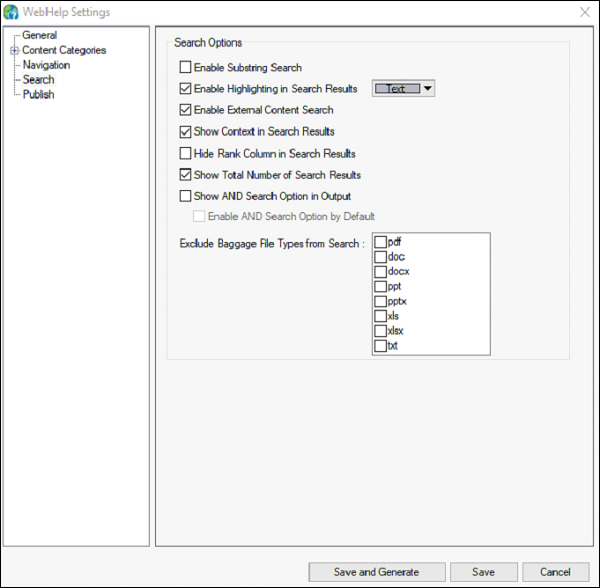Toggle Enable Highlighting in Search Results
Image resolution: width=600 pixels, height=588 pixels.
tap(185, 89)
